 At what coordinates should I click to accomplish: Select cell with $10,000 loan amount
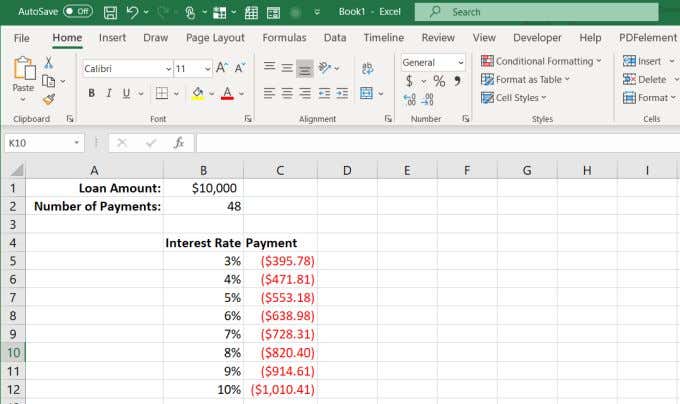[x=203, y=188]
